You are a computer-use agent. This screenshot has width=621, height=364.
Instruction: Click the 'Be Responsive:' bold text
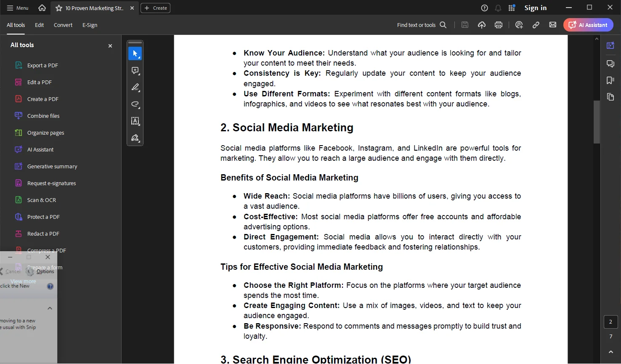point(272,326)
